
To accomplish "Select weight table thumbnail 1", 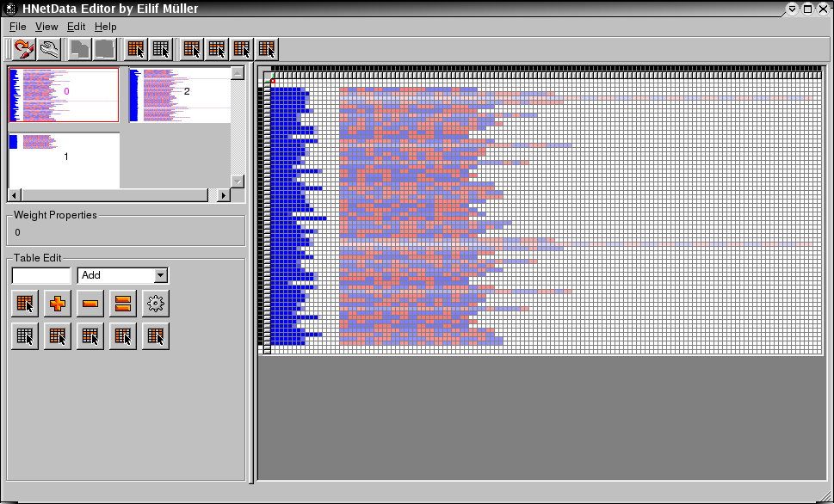I will click(64, 160).
